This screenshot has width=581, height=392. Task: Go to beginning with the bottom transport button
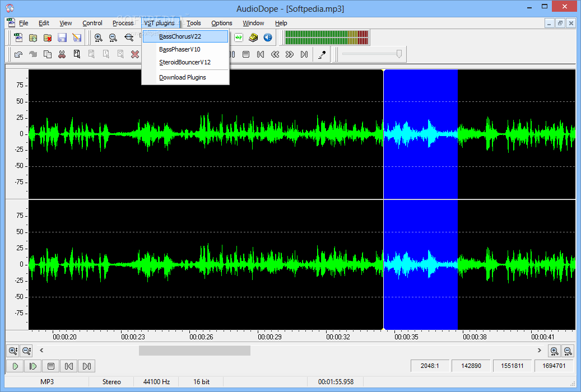(x=68, y=366)
